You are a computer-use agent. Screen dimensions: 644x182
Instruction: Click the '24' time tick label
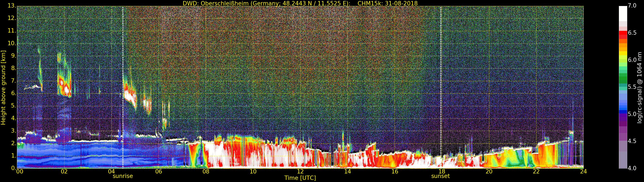coord(583,171)
